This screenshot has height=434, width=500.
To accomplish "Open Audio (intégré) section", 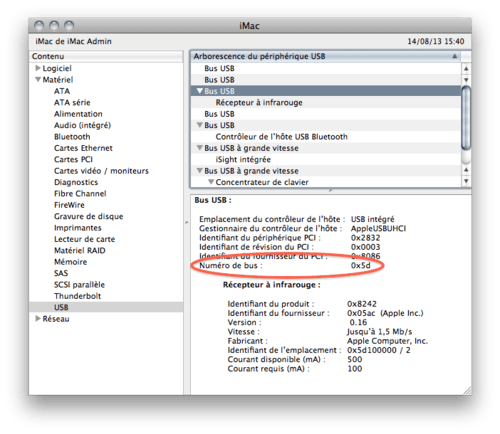I will [82, 125].
